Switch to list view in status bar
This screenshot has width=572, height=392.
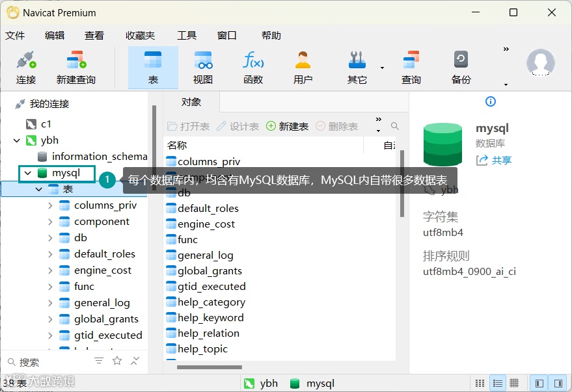[x=497, y=384]
